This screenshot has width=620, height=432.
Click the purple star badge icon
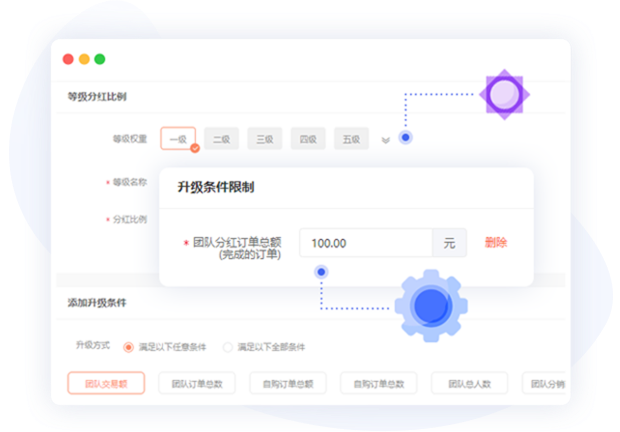point(504,95)
